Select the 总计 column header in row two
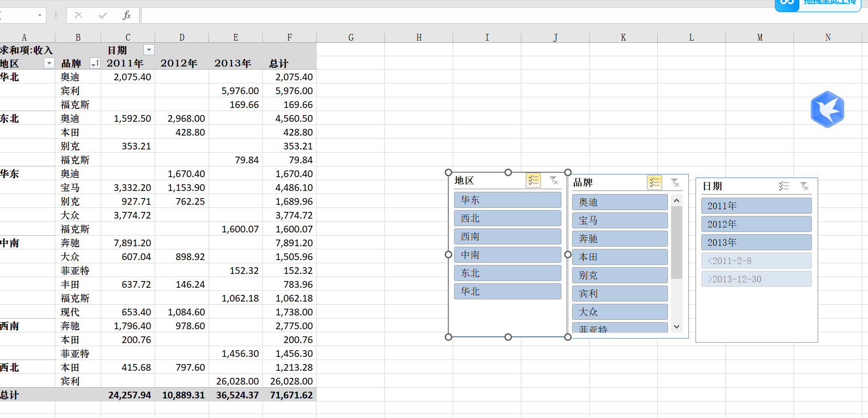The height and width of the screenshot is (418, 868). (x=290, y=63)
